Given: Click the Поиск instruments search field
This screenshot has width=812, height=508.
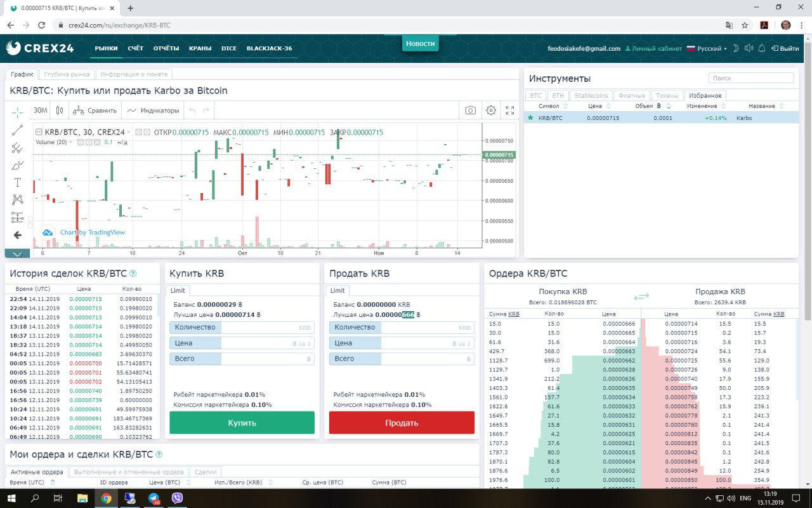Looking at the screenshot, I should click(x=751, y=78).
